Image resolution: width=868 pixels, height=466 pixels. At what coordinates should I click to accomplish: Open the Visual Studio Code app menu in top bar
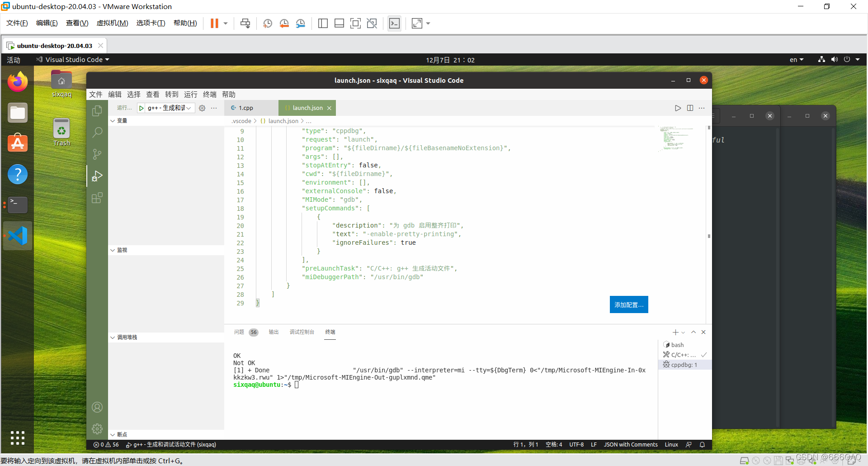[x=73, y=60]
